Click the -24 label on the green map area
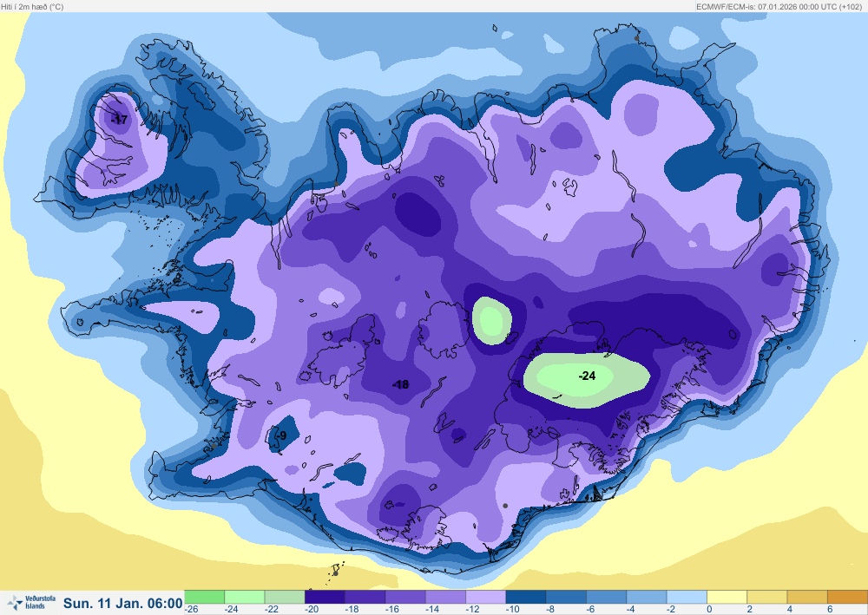868x615 pixels. tap(587, 376)
